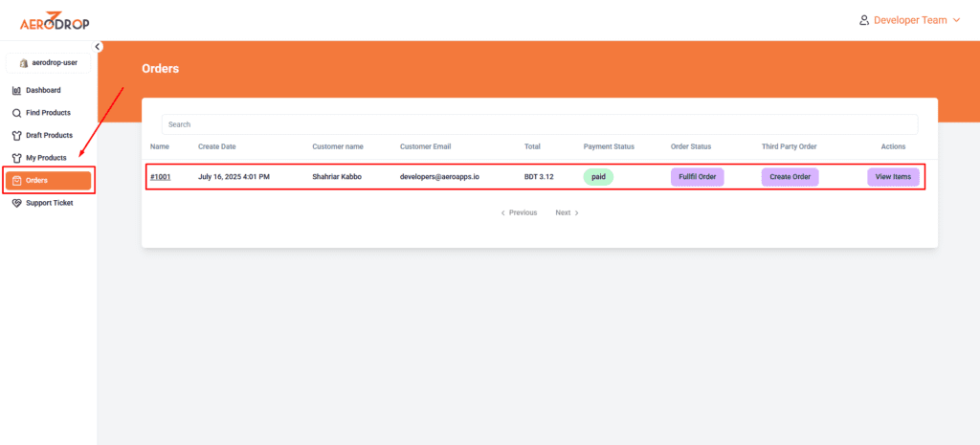Image resolution: width=980 pixels, height=445 pixels.
Task: Click the Dashboard chart icon
Action: pos(16,91)
